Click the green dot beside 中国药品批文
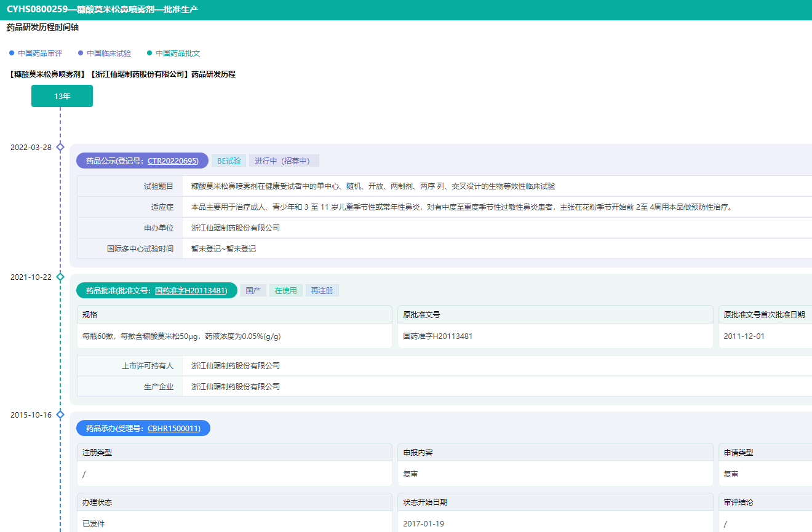Image resolution: width=812 pixels, height=532 pixels. point(149,54)
